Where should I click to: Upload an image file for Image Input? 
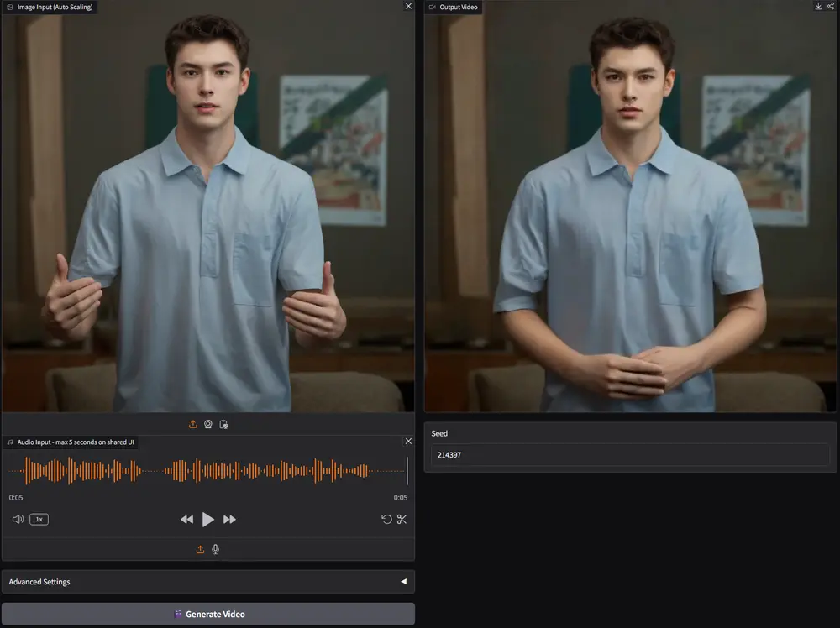193,424
